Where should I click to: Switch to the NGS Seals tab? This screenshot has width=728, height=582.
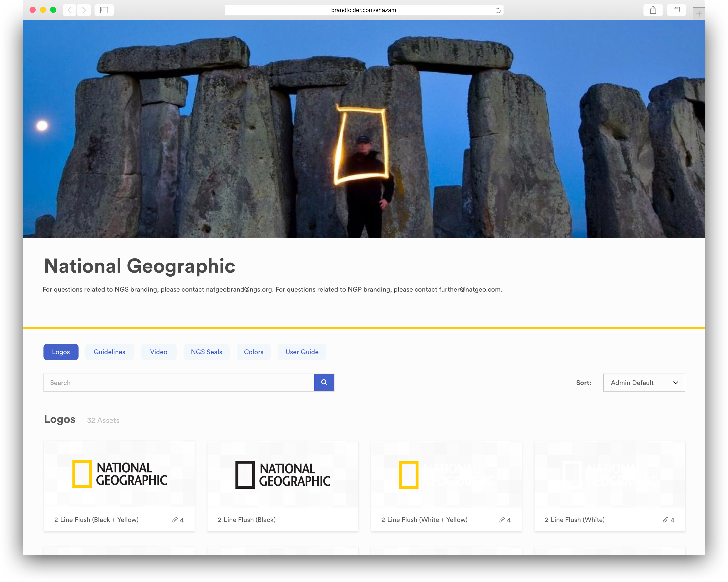207,352
